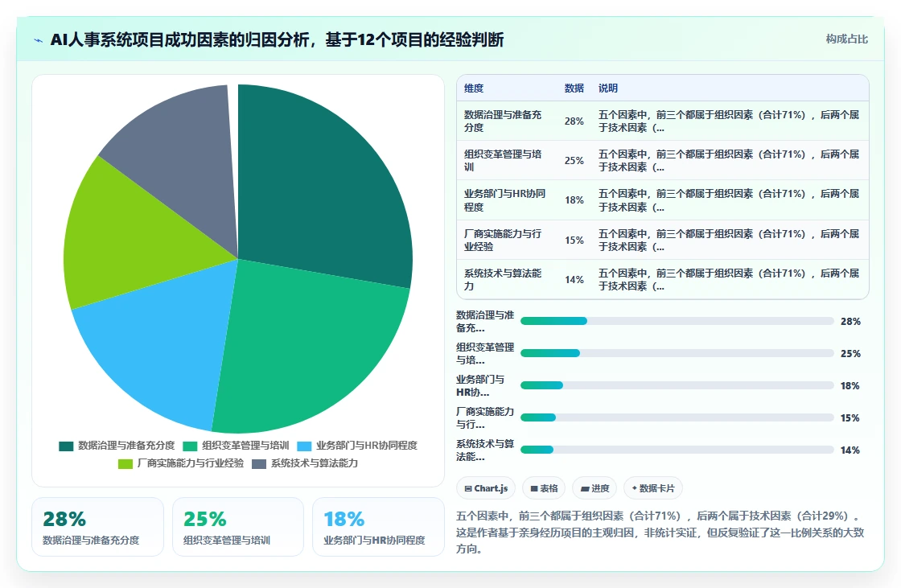The width and height of the screenshot is (901, 588).
Task: Select the 数据卡片 tag button
Action: pyautogui.click(x=652, y=488)
